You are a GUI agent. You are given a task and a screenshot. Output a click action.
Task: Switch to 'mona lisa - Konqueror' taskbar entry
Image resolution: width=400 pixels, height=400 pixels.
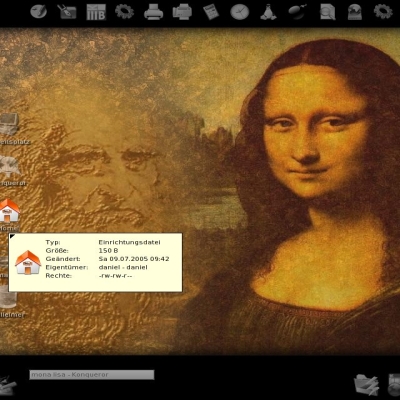[92, 375]
